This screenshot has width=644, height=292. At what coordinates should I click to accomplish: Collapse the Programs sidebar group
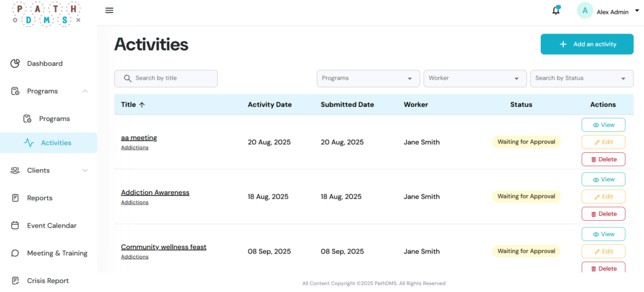pos(85,91)
